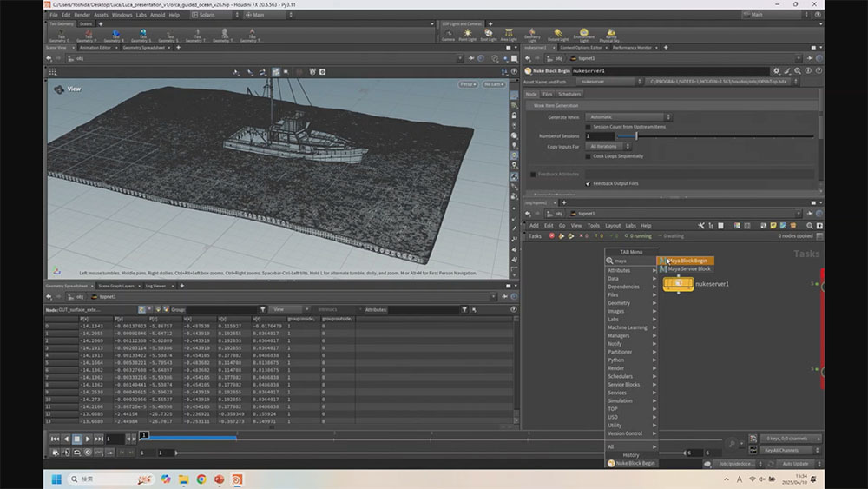Select the nukeserver1 node in the network
Image resolution: width=868 pixels, height=489 pixels.
point(679,283)
